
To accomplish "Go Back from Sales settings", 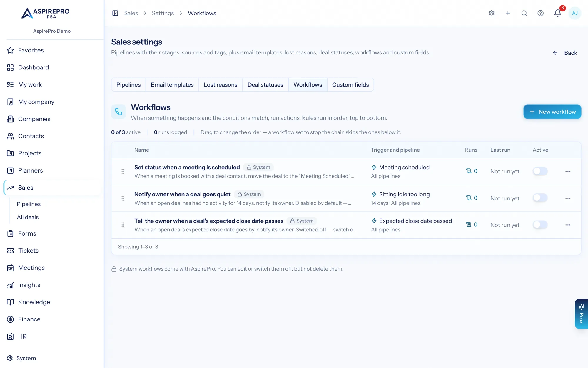I will click(565, 53).
